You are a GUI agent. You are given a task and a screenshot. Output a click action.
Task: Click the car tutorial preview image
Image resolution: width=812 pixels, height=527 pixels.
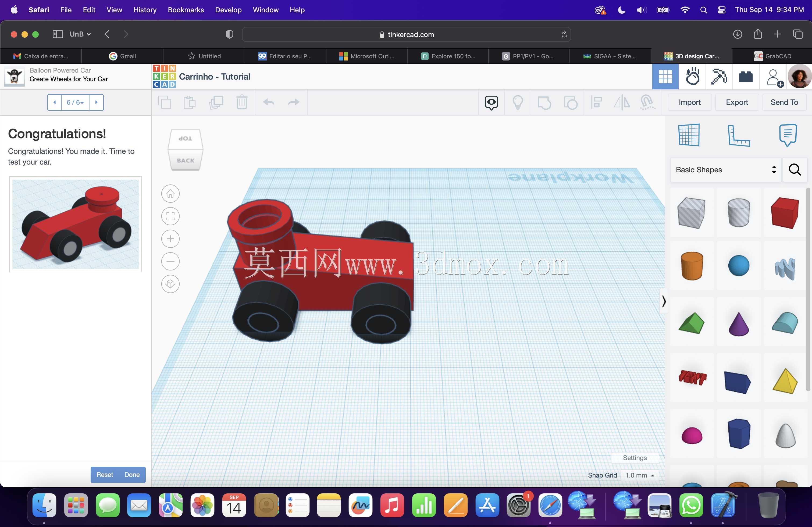(75, 225)
